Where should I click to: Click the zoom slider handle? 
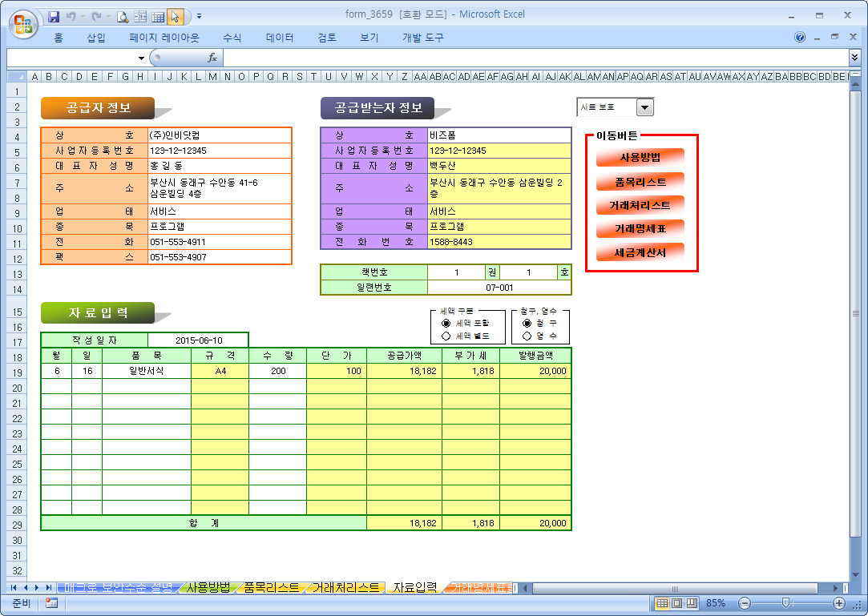coord(786,602)
